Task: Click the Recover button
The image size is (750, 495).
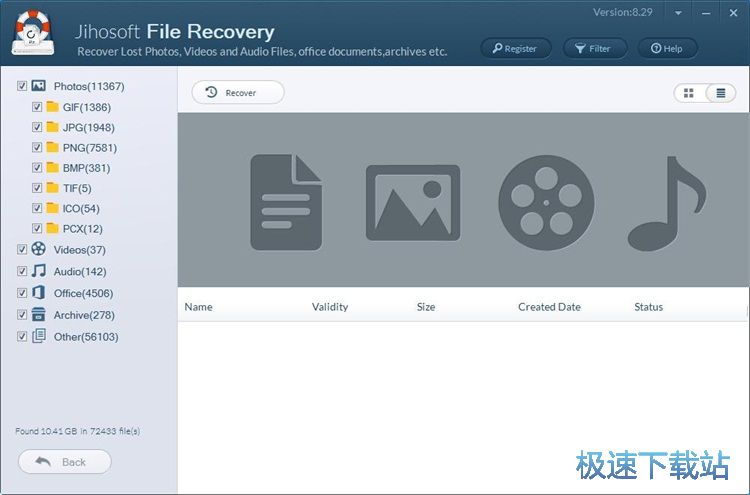Action: 238,92
